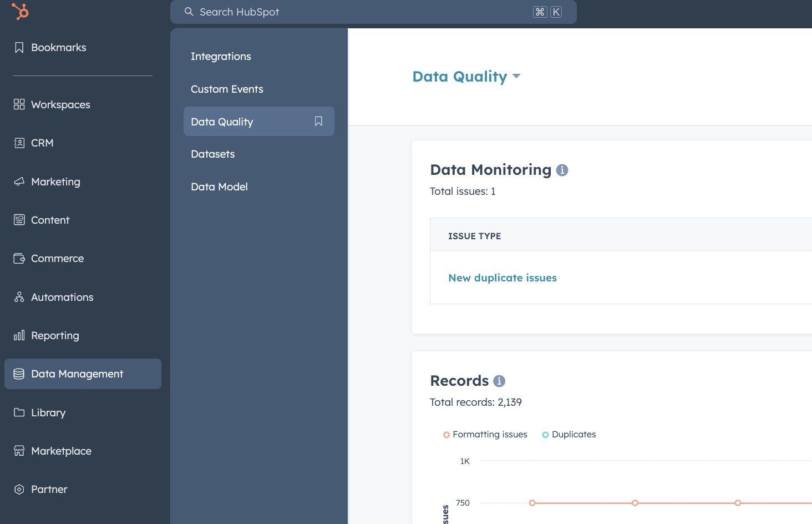Toggle the Formatting issues chart legend
Image resolution: width=812 pixels, height=524 pixels.
(485, 434)
